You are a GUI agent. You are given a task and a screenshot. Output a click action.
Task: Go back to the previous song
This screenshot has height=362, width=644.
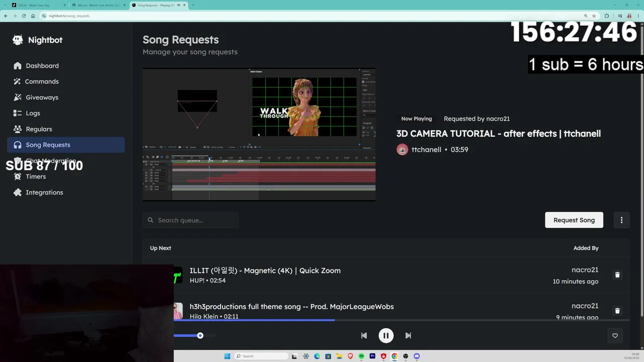pos(364,335)
